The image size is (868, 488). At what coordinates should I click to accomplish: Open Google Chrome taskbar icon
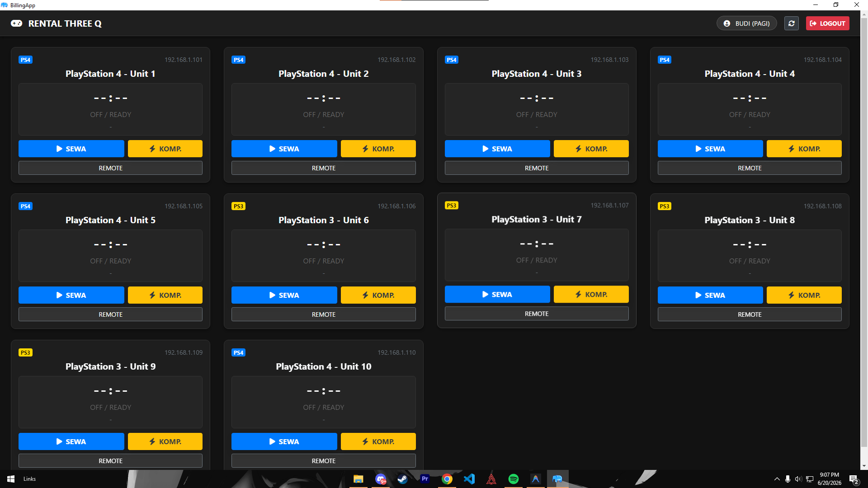click(x=447, y=479)
